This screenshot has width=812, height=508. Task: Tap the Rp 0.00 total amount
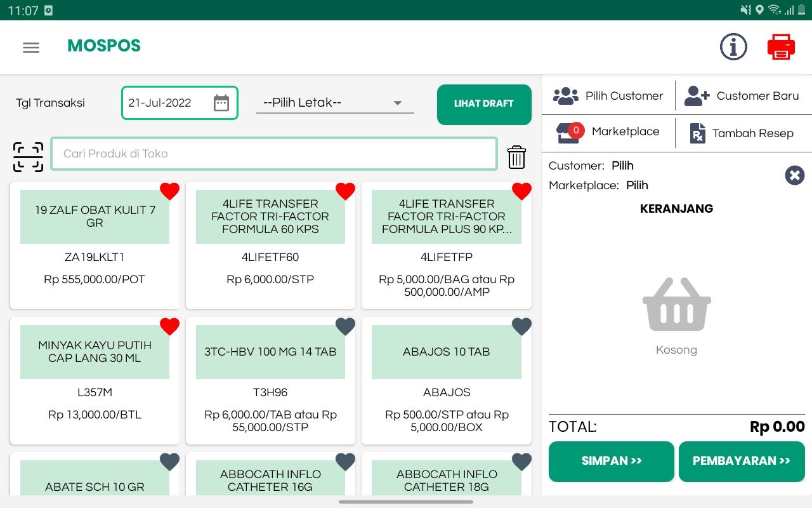777,427
